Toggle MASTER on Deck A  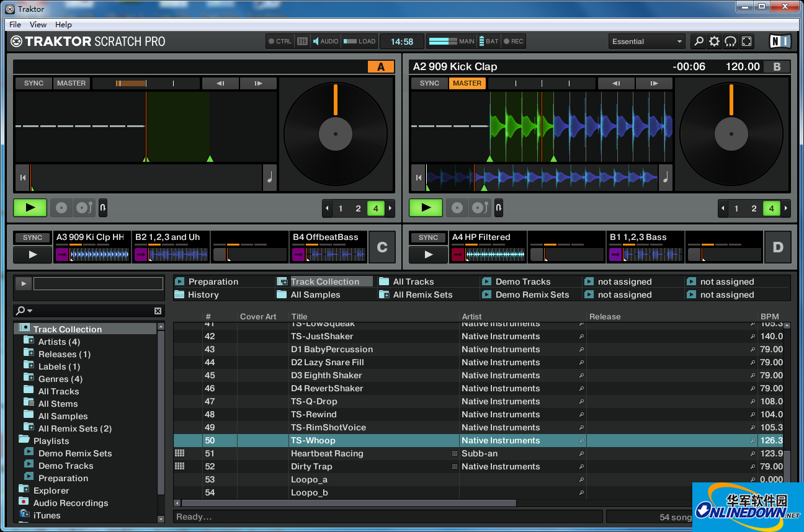[71, 83]
